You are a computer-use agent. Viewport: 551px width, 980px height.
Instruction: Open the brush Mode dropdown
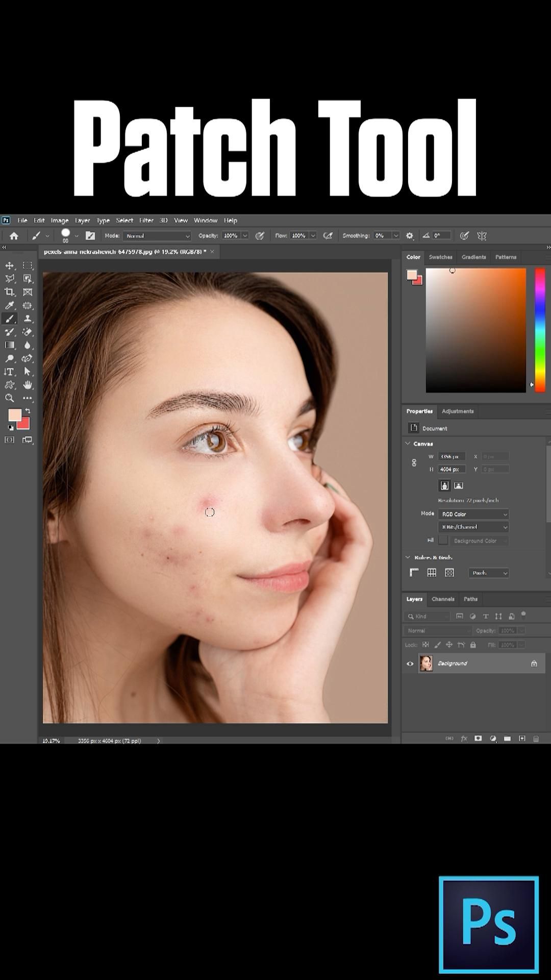pos(157,236)
